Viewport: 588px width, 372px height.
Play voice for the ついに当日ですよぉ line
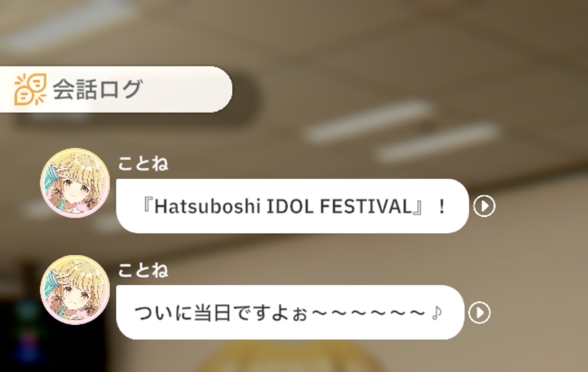[480, 313]
